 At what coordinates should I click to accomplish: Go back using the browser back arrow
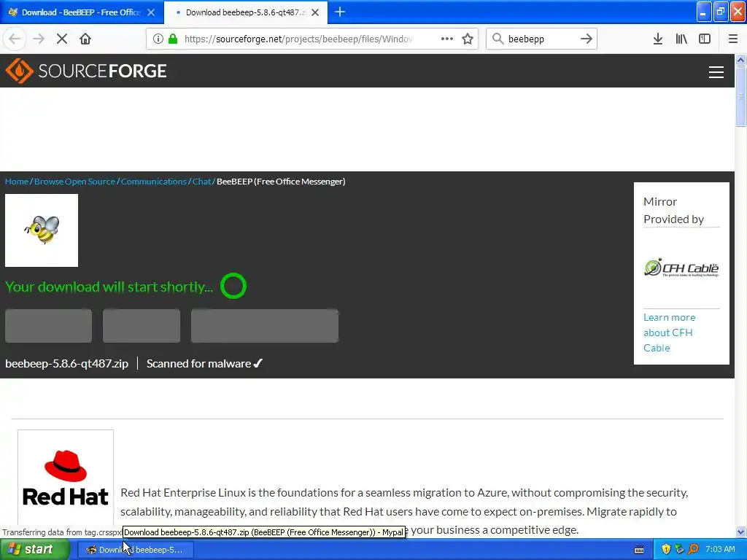pyautogui.click(x=15, y=39)
